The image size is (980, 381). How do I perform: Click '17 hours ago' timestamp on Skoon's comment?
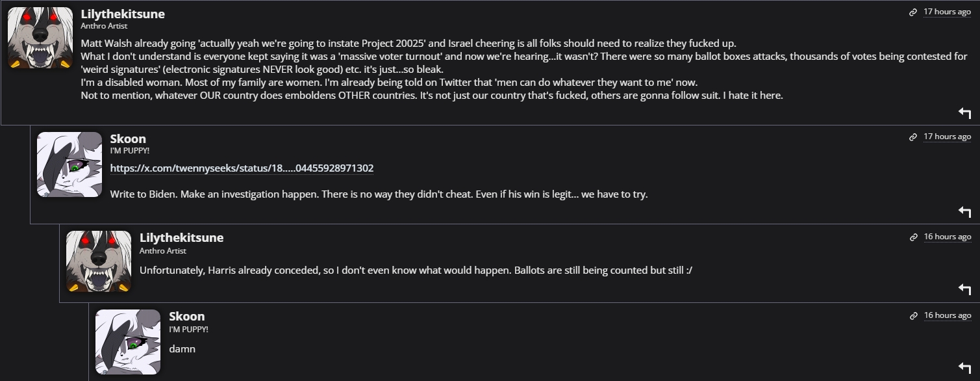947,137
